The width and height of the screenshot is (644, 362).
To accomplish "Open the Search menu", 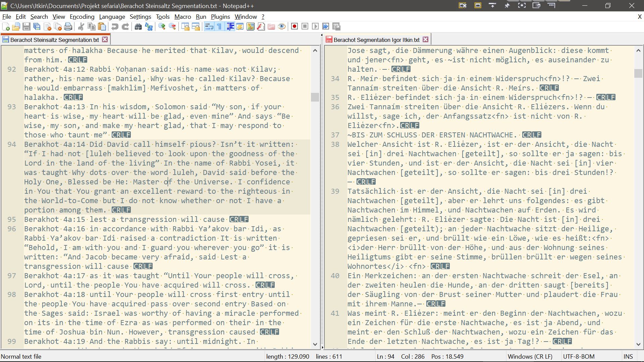I will (39, 17).
